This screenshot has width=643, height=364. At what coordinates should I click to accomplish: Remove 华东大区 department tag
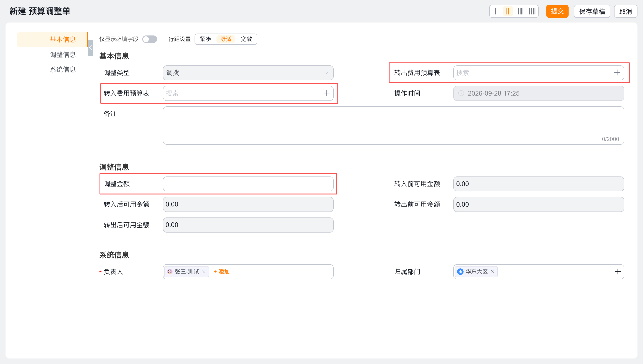pos(493,272)
